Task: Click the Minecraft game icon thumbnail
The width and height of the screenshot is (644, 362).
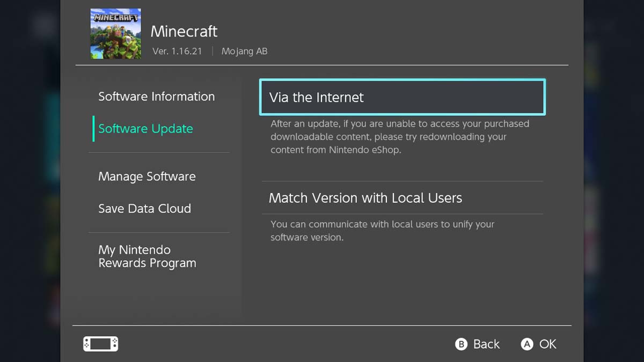Action: pos(115,34)
